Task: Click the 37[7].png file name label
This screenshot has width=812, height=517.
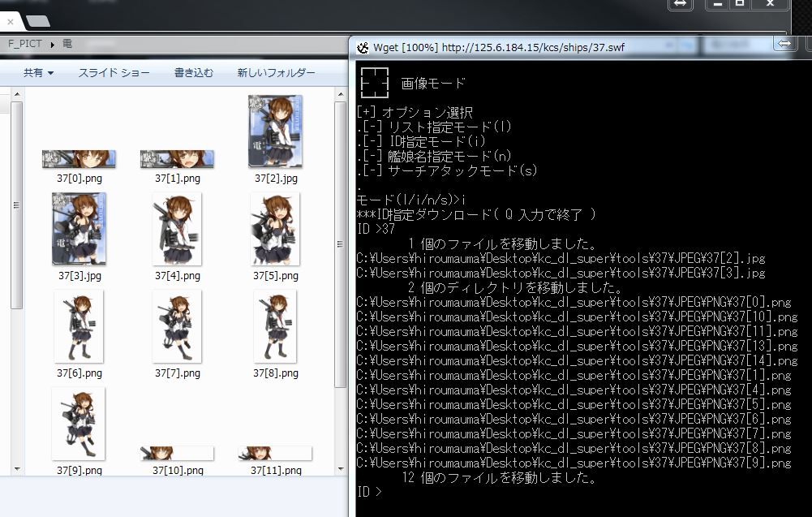Action: pos(178,373)
